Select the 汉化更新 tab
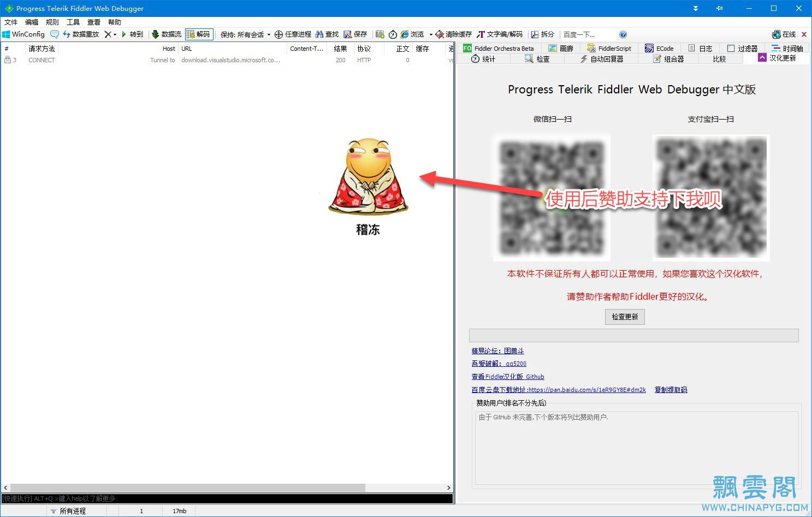This screenshot has height=517, width=812. (777, 58)
